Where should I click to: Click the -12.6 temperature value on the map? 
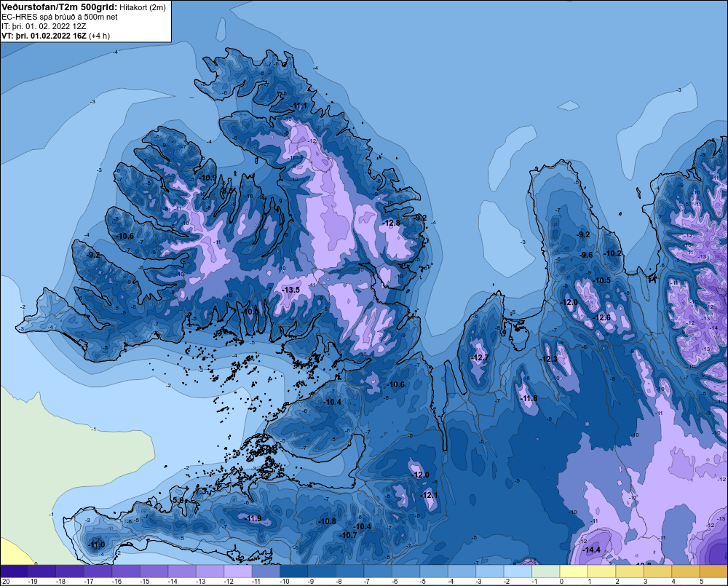click(602, 317)
